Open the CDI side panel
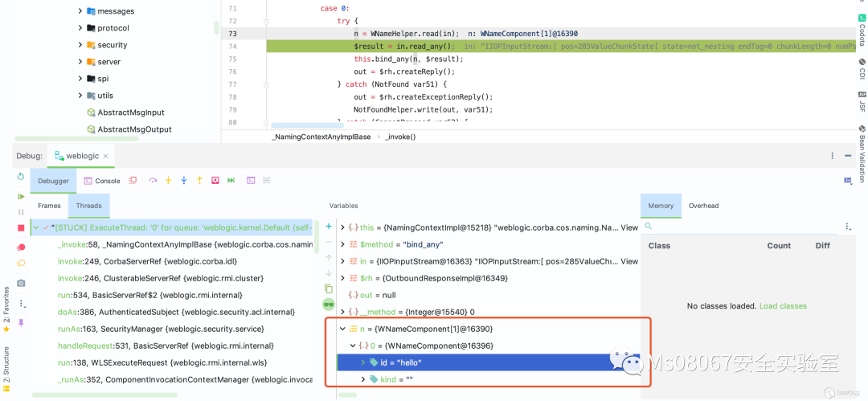868x401 pixels. tap(862, 69)
